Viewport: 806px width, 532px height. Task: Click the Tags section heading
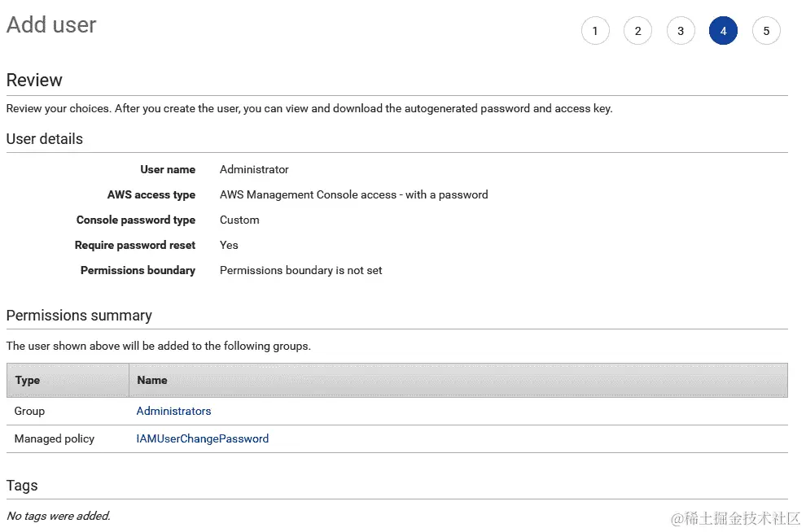point(22,486)
